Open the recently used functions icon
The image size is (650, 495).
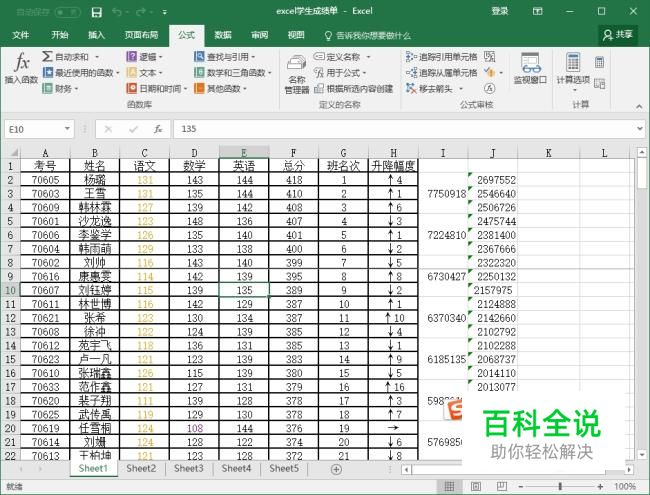click(x=48, y=73)
